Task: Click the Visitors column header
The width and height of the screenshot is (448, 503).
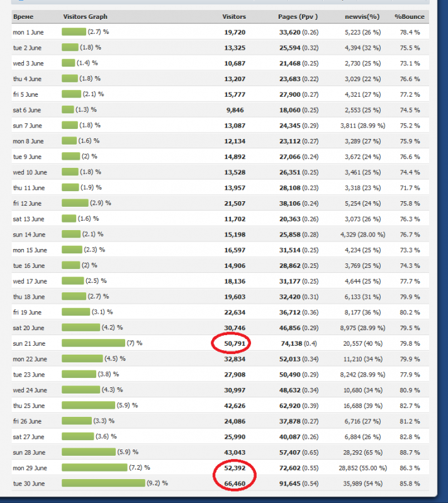Action: 234,16
